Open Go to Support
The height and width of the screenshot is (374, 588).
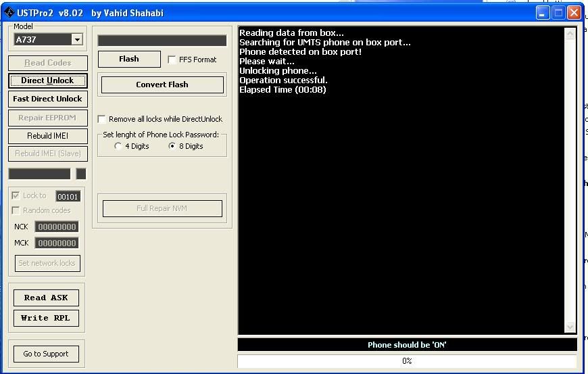[x=46, y=354]
